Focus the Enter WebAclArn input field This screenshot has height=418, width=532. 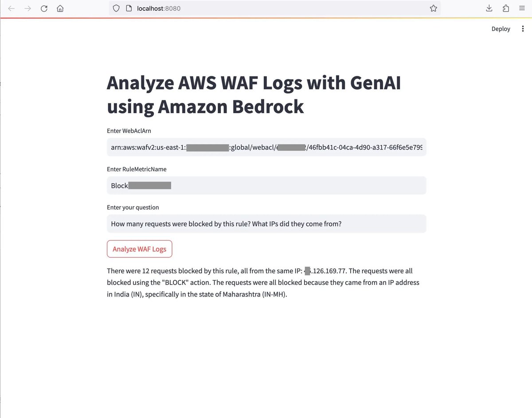(x=266, y=147)
